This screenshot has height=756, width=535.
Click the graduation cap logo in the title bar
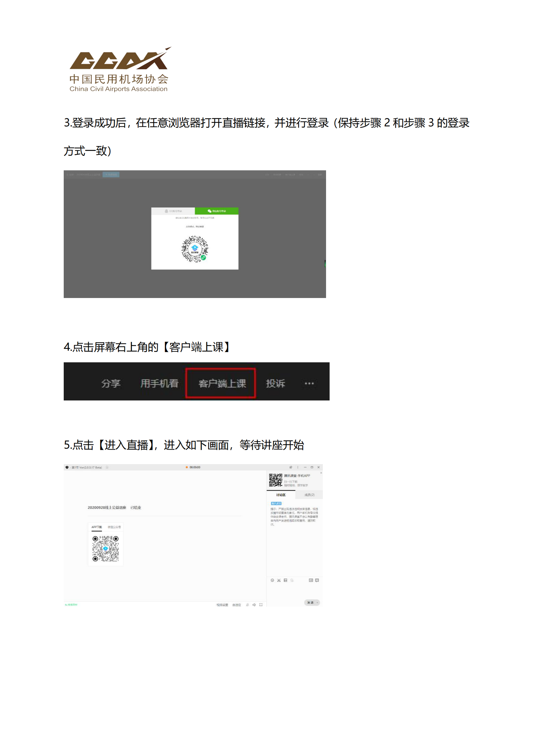(67, 467)
